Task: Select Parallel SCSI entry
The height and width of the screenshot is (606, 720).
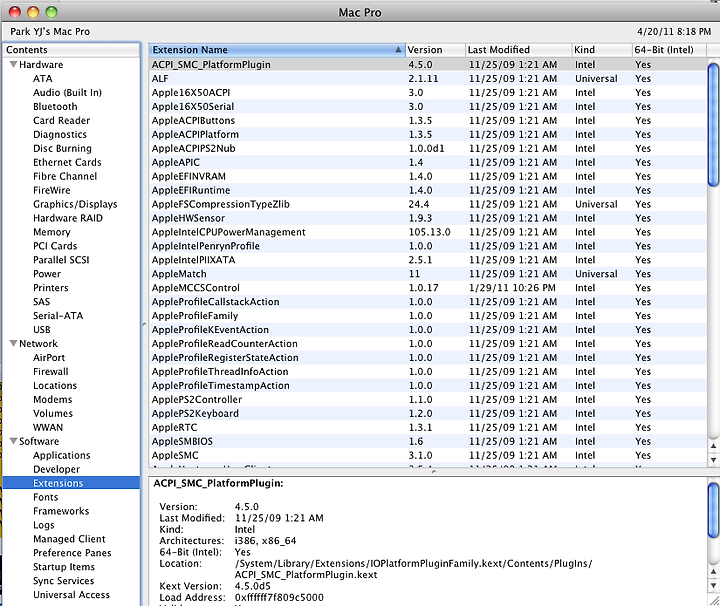Action: tap(61, 260)
